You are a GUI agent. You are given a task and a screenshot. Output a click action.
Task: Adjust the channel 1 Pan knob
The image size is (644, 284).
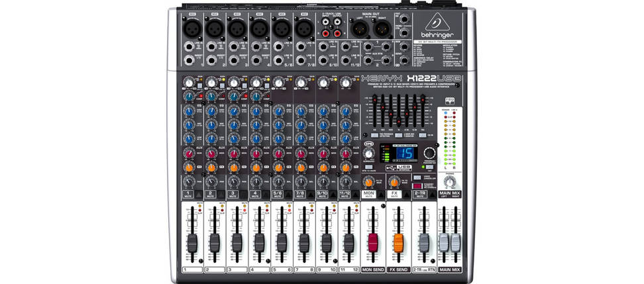click(189, 182)
